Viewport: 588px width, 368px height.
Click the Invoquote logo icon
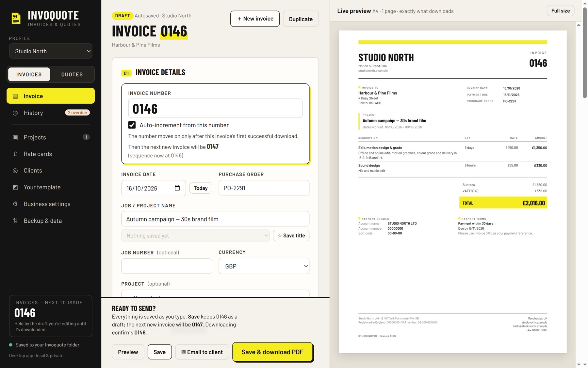click(x=16, y=19)
